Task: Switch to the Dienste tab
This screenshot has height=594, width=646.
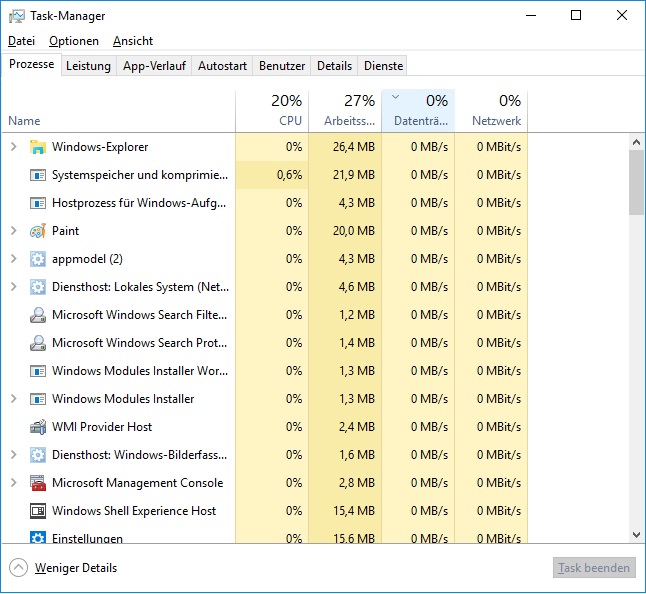Action: [383, 66]
